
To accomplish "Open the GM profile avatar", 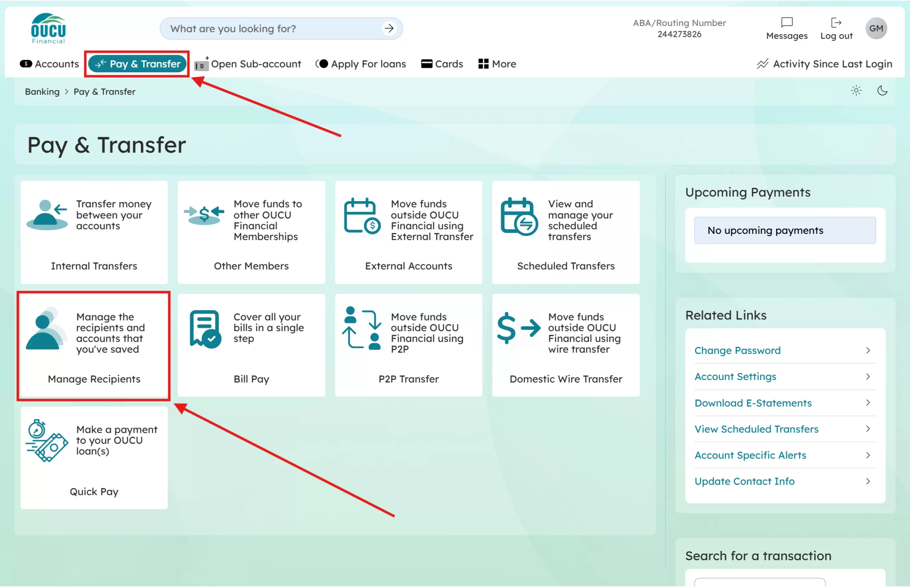I will (x=876, y=28).
